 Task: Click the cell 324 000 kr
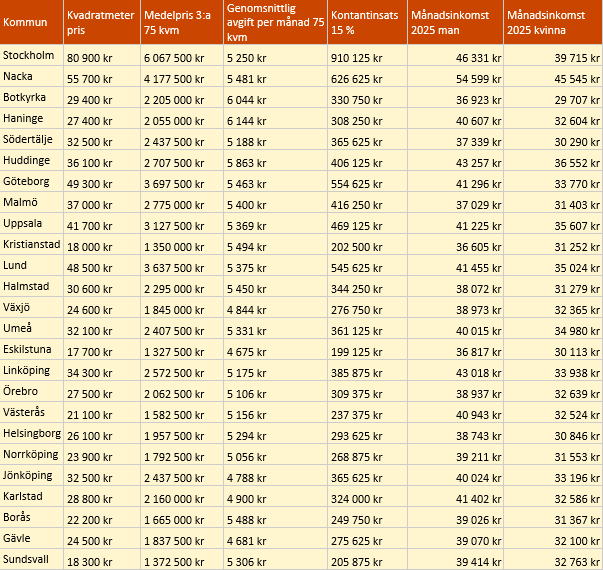tap(367, 496)
